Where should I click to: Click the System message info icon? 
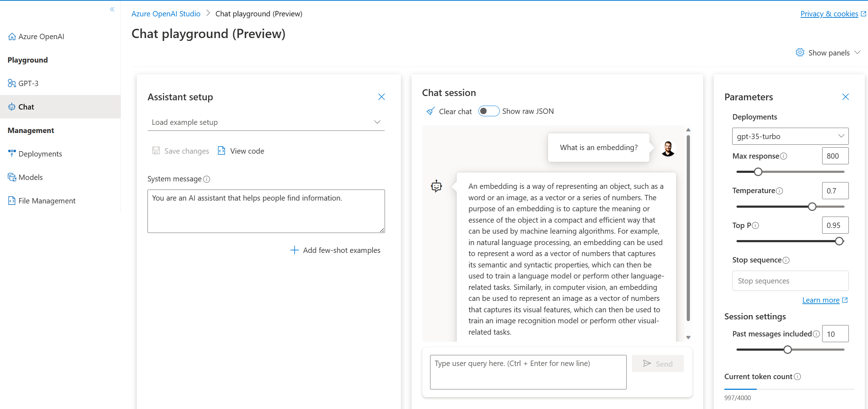pyautogui.click(x=207, y=179)
